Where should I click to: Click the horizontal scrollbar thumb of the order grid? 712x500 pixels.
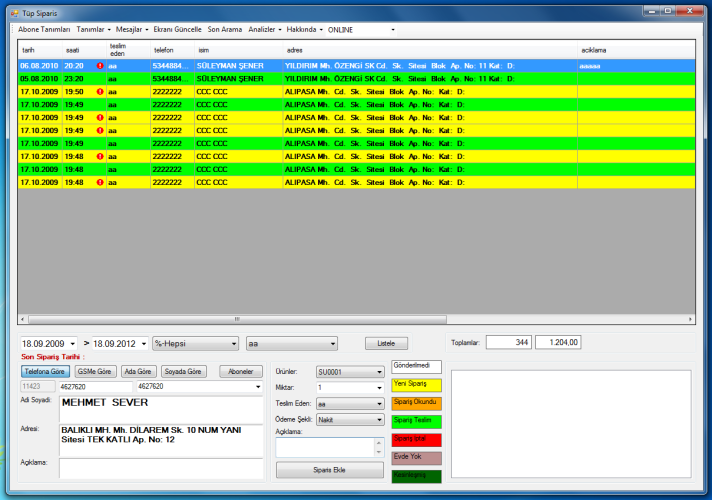237,319
